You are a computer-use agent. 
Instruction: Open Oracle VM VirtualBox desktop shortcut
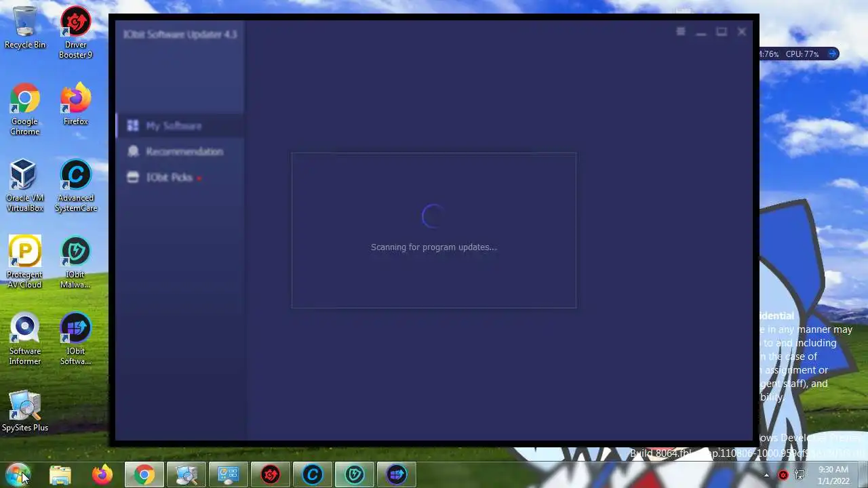tap(25, 186)
